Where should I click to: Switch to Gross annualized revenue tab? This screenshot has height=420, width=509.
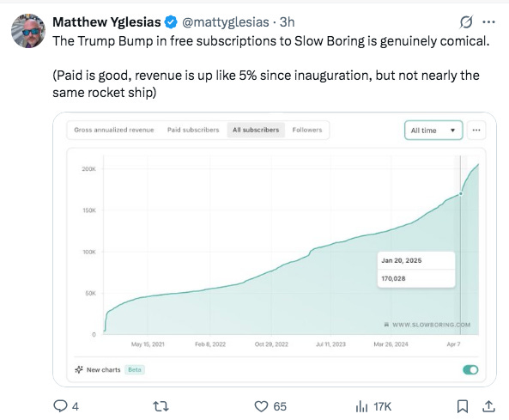[x=114, y=130]
